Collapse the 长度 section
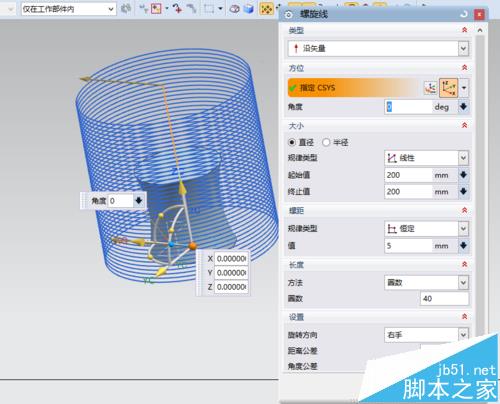The height and width of the screenshot is (404, 500). [x=465, y=265]
